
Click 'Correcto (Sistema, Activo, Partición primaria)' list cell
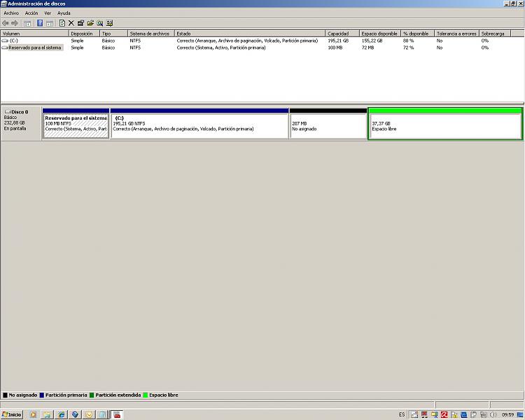[221, 48]
